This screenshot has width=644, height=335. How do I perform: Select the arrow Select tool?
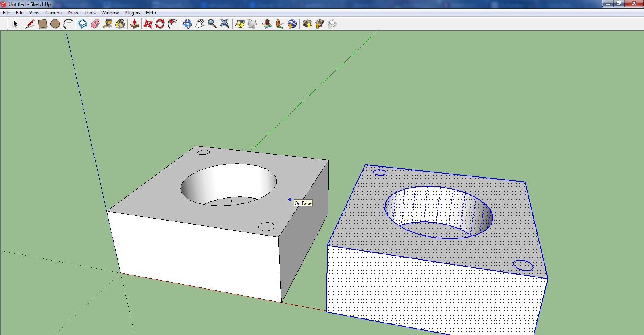[x=15, y=24]
